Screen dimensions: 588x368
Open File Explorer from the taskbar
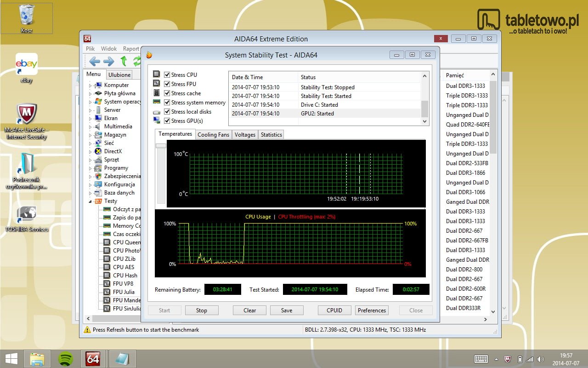(37, 358)
